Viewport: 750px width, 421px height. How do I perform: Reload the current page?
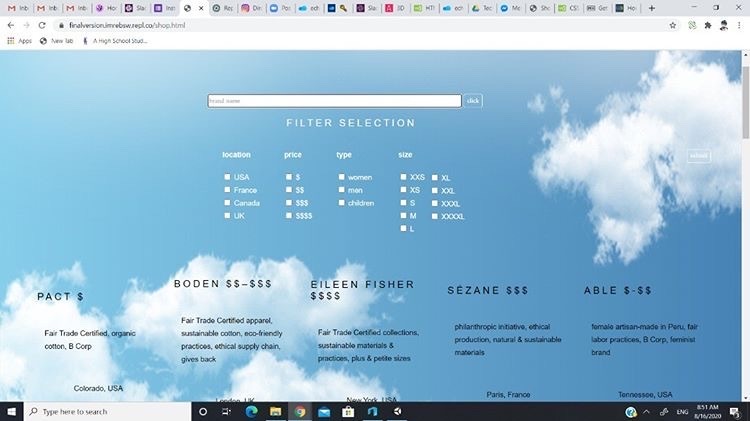[42, 25]
